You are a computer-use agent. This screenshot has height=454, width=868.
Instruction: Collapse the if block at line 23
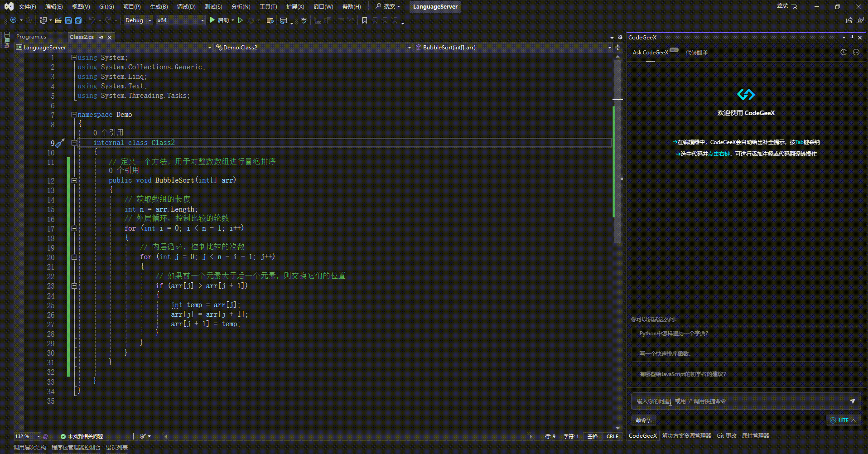[x=74, y=286]
